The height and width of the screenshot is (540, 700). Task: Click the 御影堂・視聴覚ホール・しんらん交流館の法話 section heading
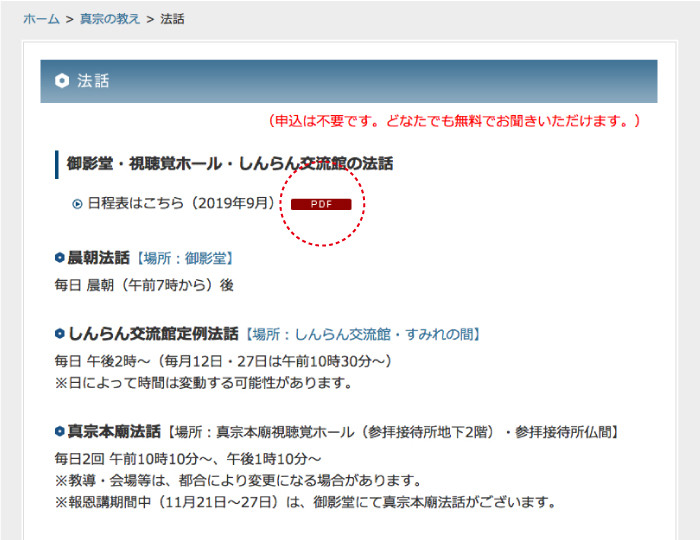tap(229, 163)
